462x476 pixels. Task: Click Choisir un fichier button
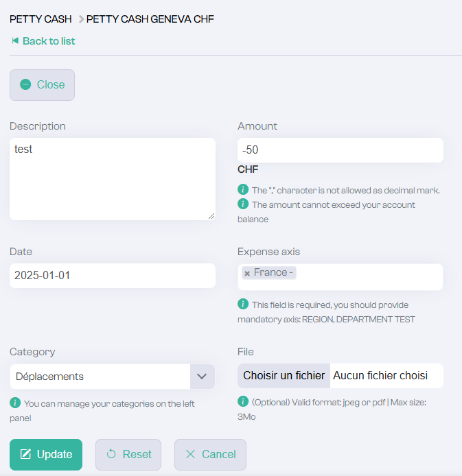click(x=284, y=375)
